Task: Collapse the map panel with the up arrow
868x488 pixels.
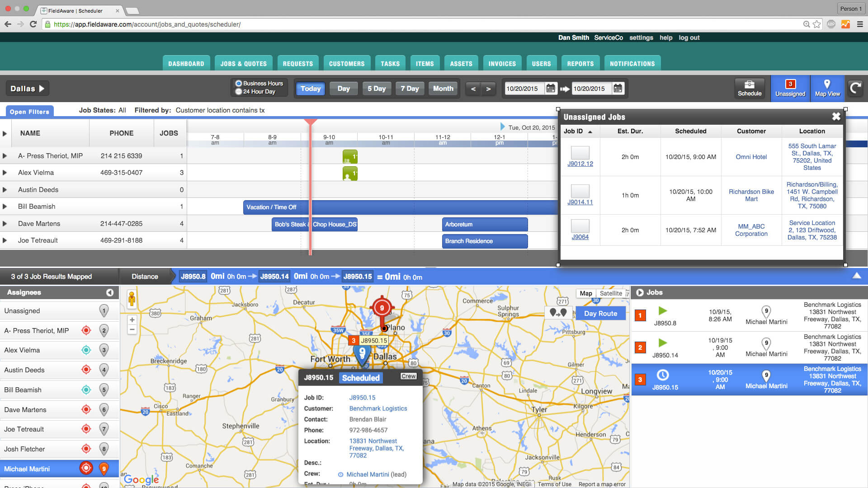Action: (x=857, y=276)
